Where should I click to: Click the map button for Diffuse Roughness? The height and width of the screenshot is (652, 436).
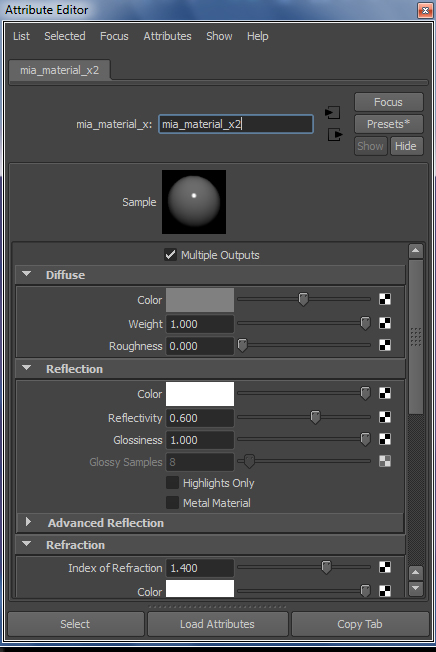[385, 345]
